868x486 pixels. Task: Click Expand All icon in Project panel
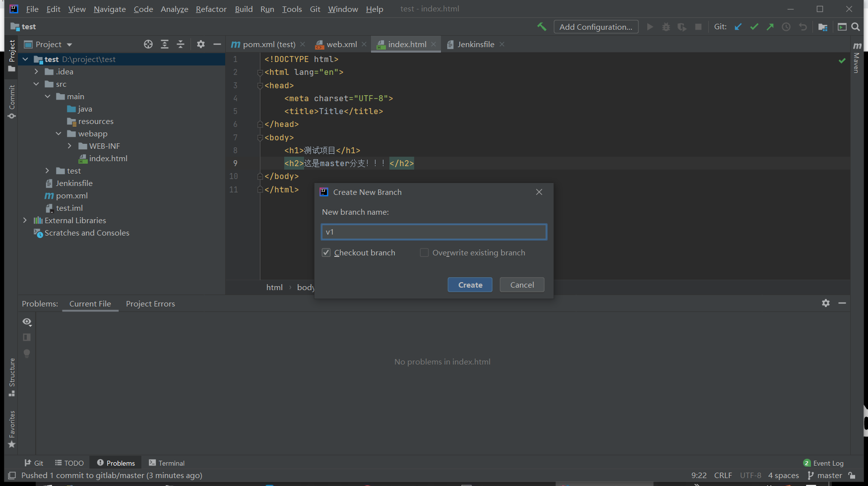coord(165,44)
